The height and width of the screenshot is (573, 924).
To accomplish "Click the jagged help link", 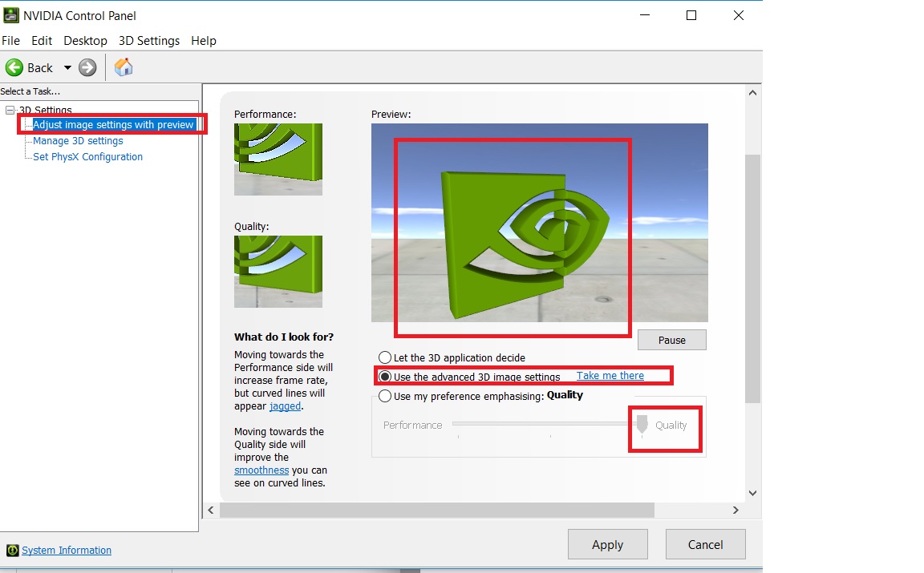I will point(286,406).
